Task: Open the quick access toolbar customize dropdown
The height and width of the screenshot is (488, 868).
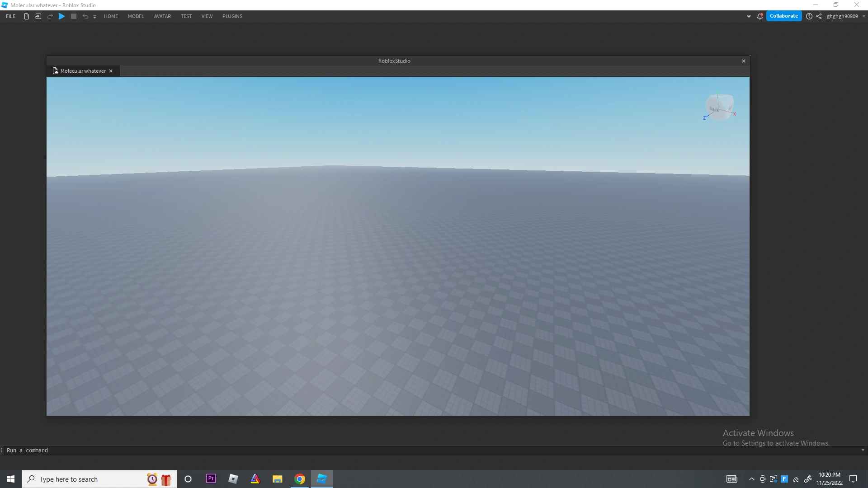Action: coord(94,17)
